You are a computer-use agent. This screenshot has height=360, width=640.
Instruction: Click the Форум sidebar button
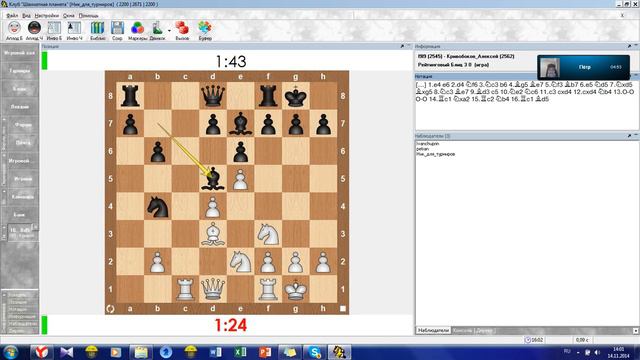tap(22, 125)
